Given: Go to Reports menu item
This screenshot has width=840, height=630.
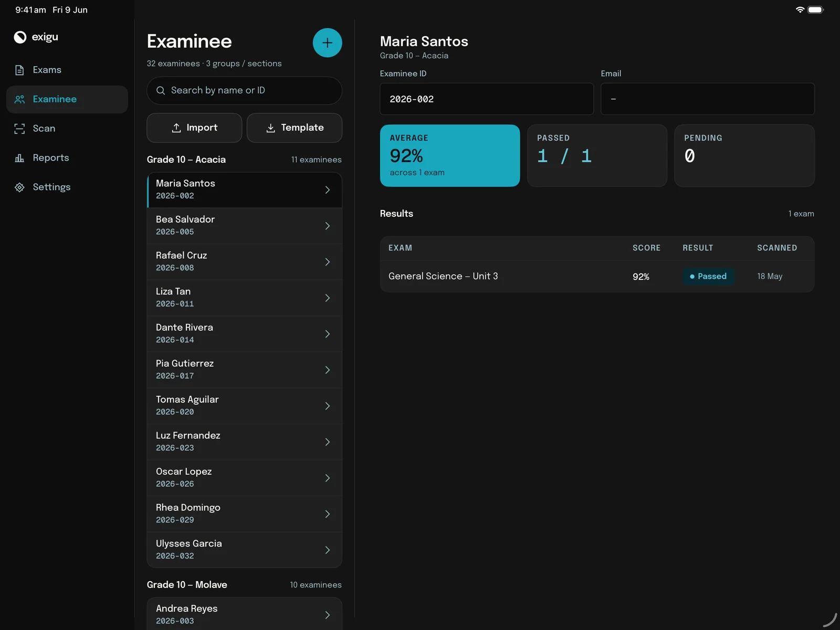Looking at the screenshot, I should (x=67, y=158).
